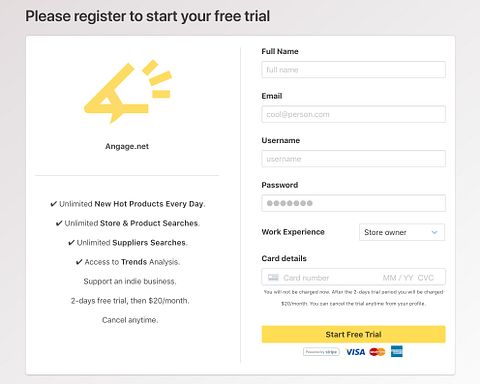Click the chevron arrow in Store owner dropdown

point(434,232)
